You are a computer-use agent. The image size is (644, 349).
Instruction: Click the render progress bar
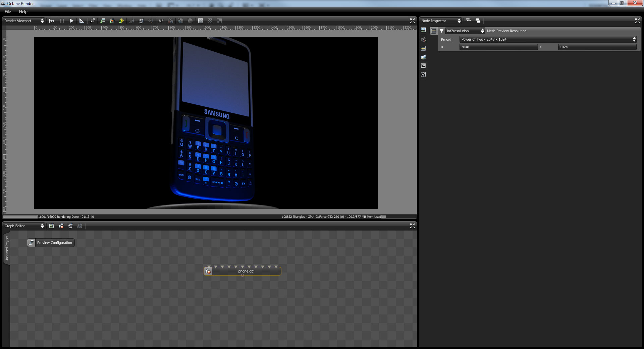20,217
